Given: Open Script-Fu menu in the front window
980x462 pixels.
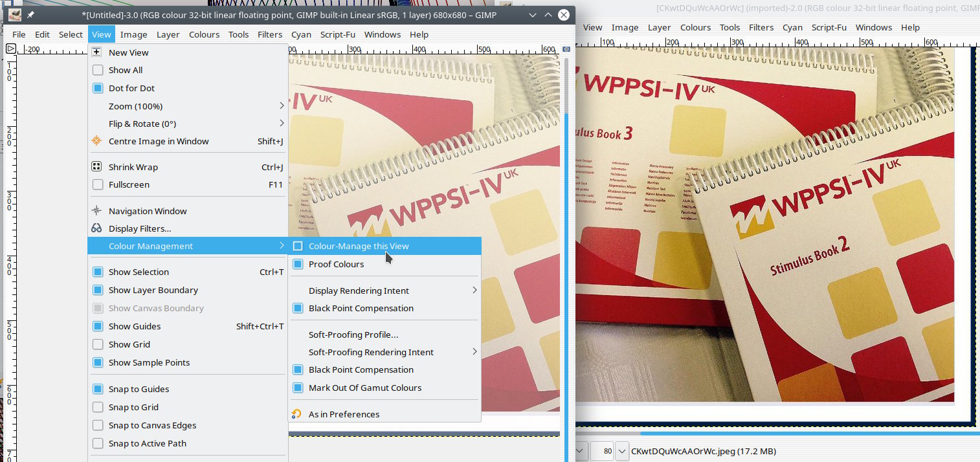Looking at the screenshot, I should click(x=337, y=34).
